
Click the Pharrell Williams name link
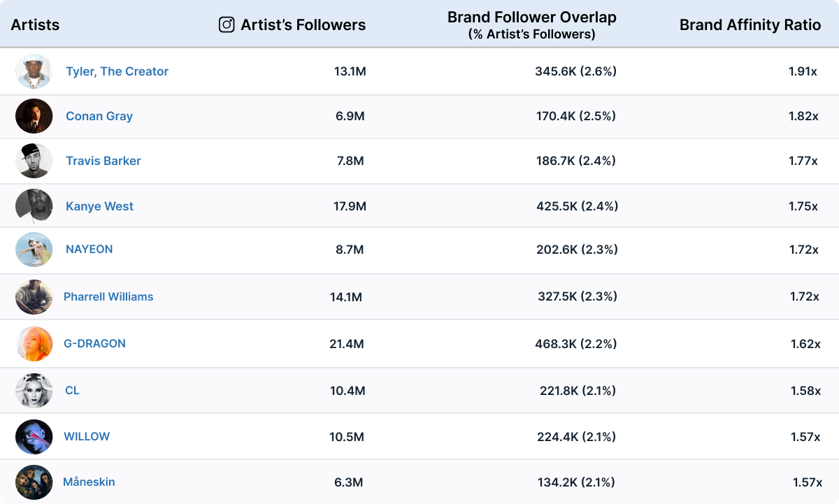(x=108, y=296)
